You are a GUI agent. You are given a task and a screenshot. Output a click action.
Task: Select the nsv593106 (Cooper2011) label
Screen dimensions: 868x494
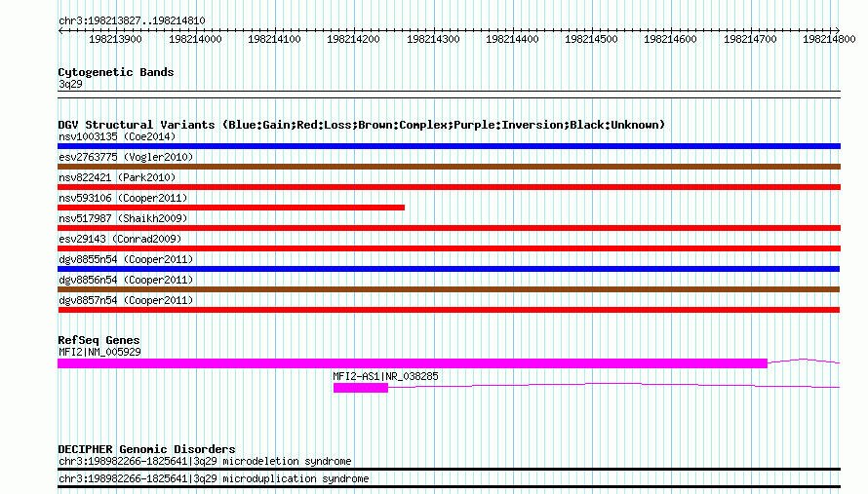tap(123, 198)
